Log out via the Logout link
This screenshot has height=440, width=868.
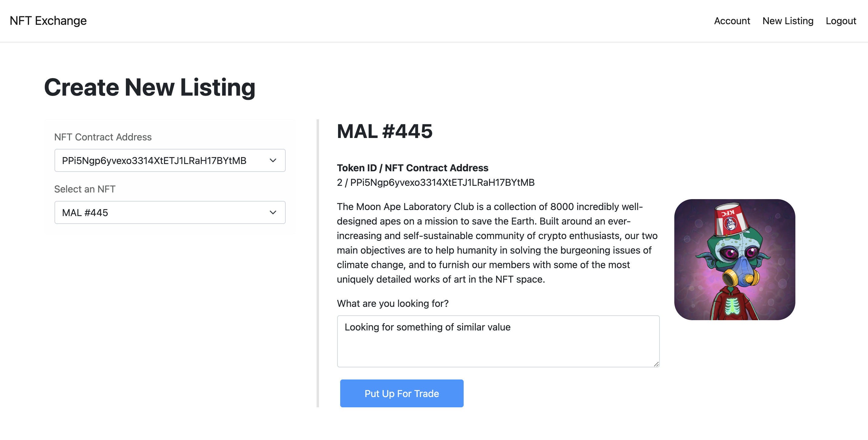pyautogui.click(x=841, y=21)
